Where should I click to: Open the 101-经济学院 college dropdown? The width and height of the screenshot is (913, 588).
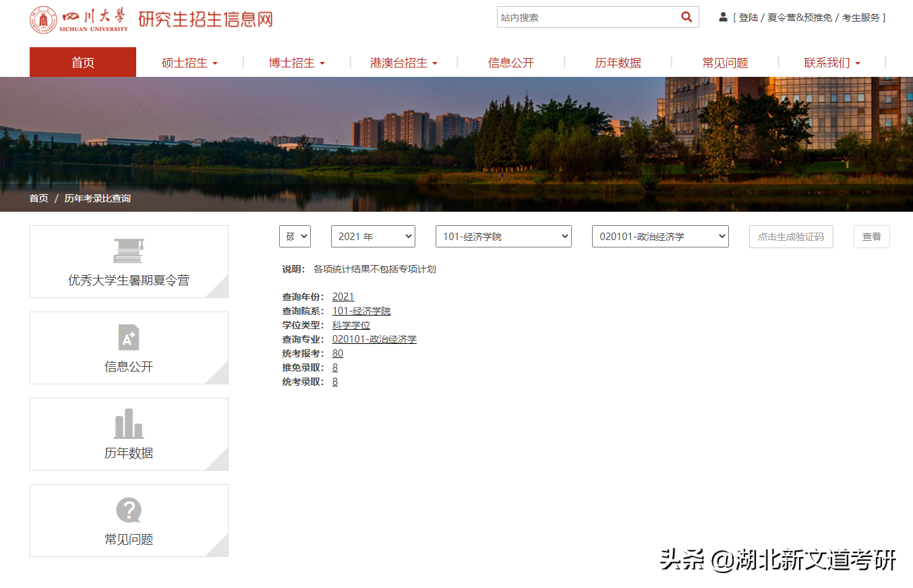coord(503,236)
